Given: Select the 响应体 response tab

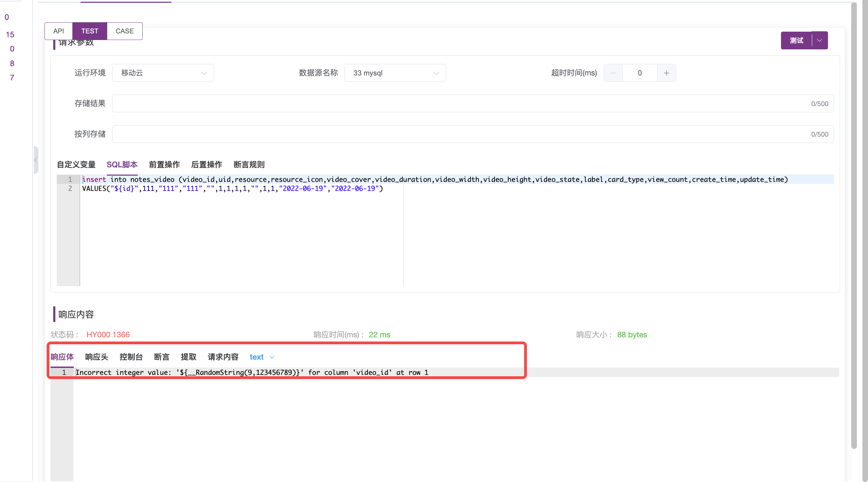Looking at the screenshot, I should tap(62, 357).
